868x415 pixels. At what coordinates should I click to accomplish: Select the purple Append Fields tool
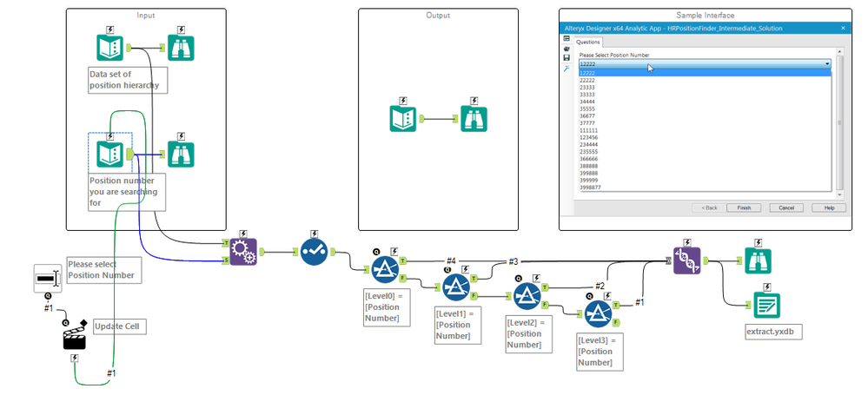click(x=243, y=252)
